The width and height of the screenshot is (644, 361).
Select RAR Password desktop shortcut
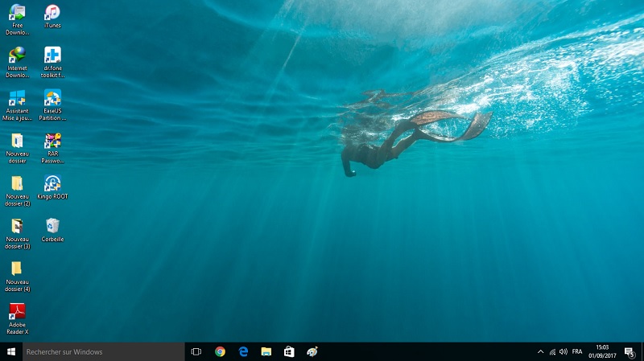tap(52, 148)
